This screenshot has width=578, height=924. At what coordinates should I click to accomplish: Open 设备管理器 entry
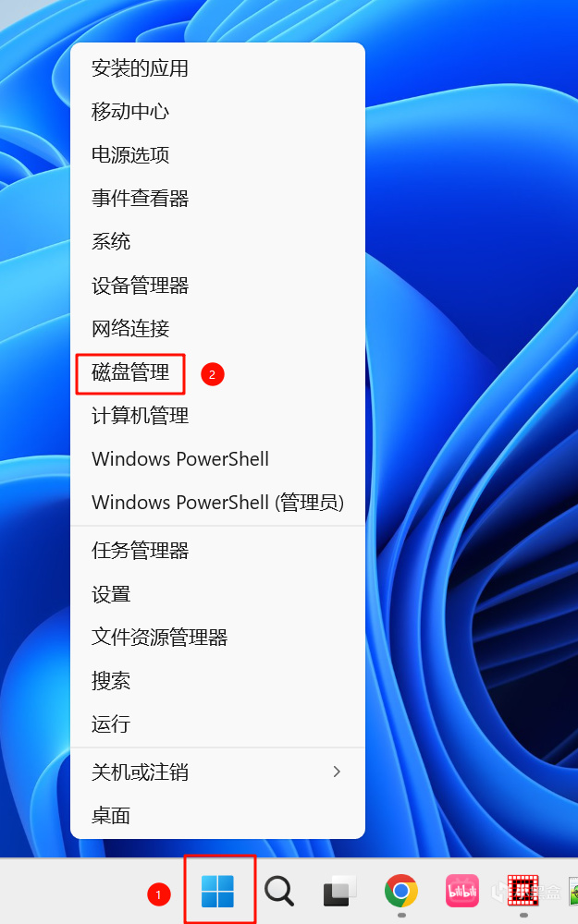point(140,286)
